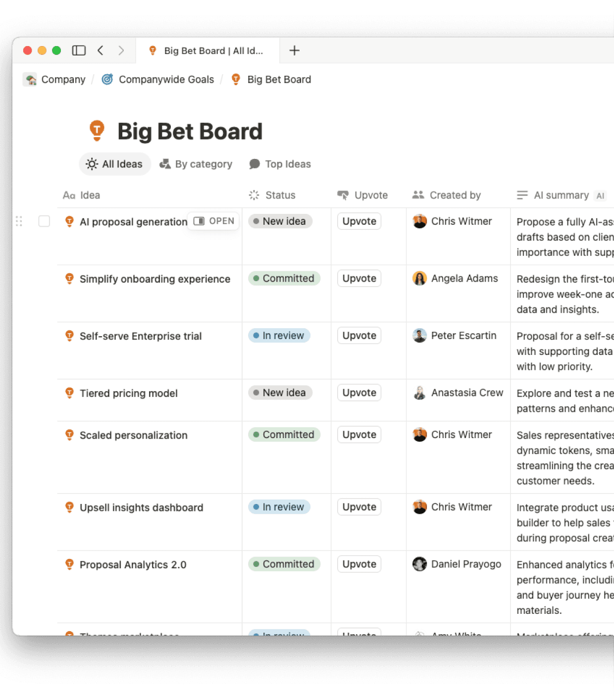
Task: Click the lightbulb icon beside the Big Bet Board title
Action: [98, 131]
